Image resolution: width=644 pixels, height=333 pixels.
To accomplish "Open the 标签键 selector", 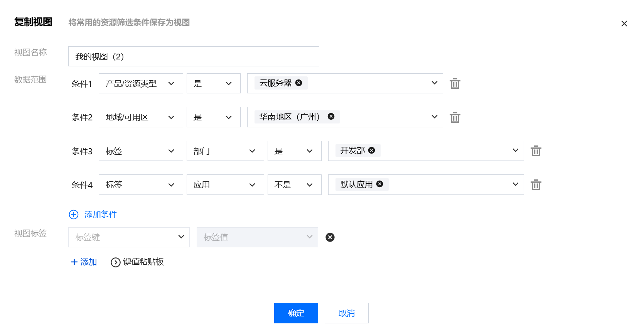I will pos(129,237).
